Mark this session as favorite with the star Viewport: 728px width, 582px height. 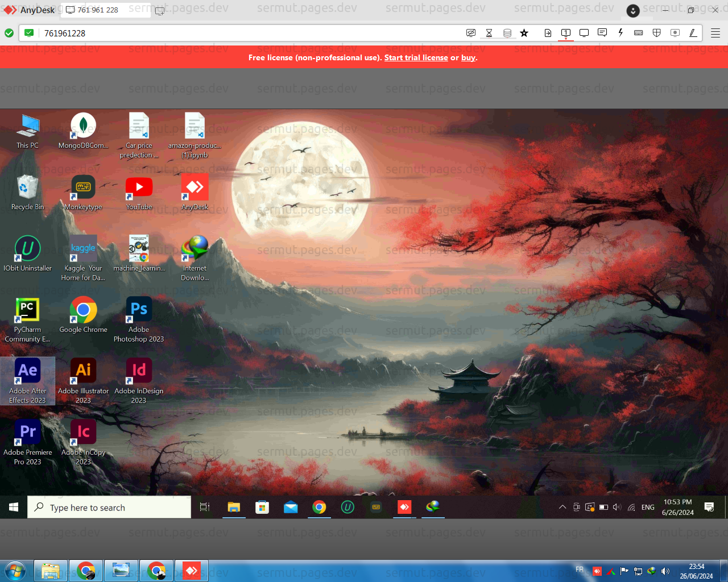524,32
